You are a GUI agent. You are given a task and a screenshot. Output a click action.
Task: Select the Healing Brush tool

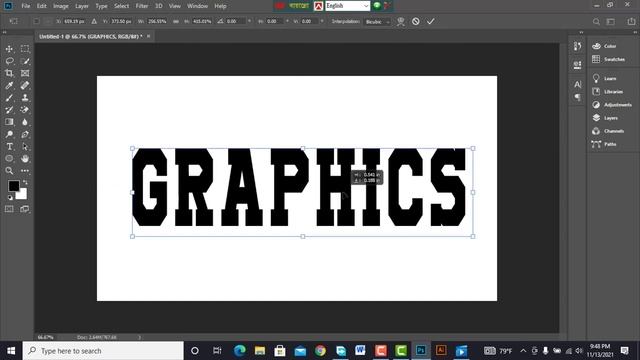(25, 85)
